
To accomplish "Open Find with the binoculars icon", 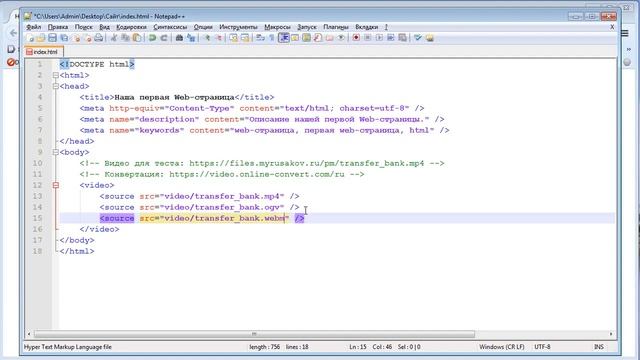I will [x=179, y=38].
